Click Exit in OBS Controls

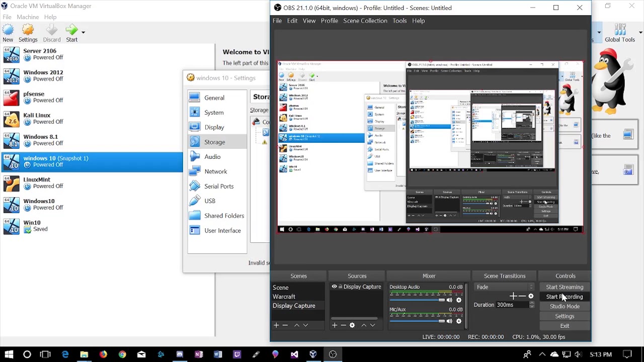pos(565,326)
